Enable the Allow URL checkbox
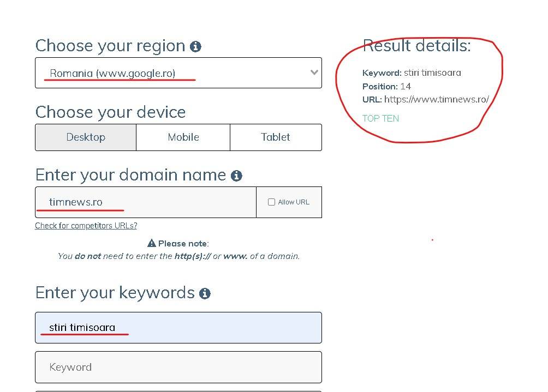548x392 pixels. point(271,202)
